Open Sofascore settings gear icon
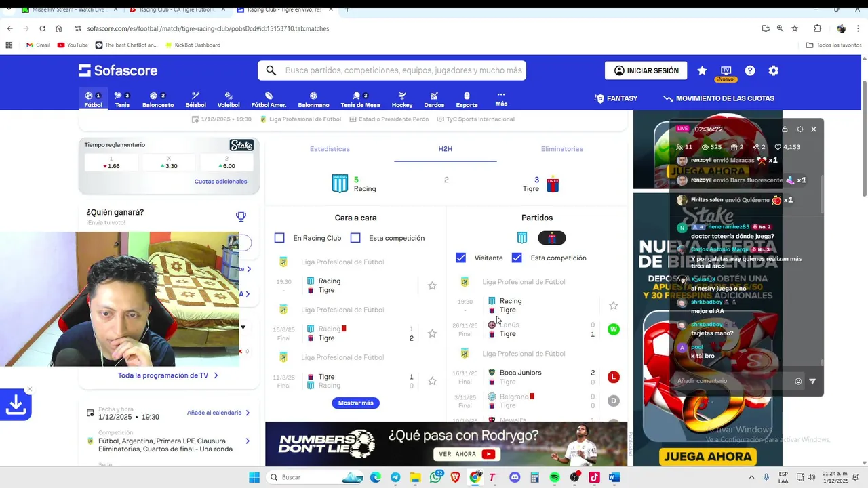 pos(774,70)
